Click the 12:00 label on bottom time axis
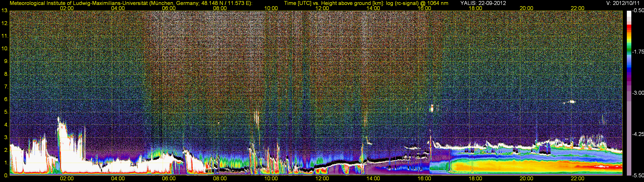Image resolution: width=644 pixels, height=182 pixels. tap(322, 179)
